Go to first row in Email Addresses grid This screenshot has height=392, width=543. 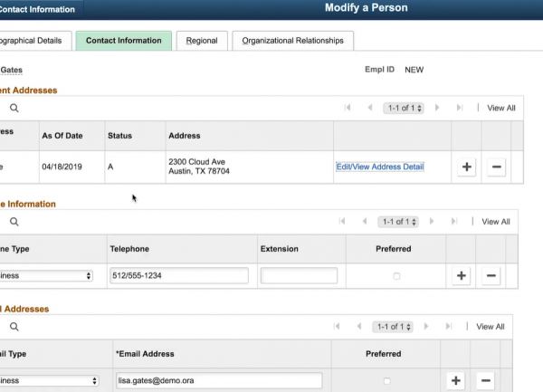click(337, 326)
